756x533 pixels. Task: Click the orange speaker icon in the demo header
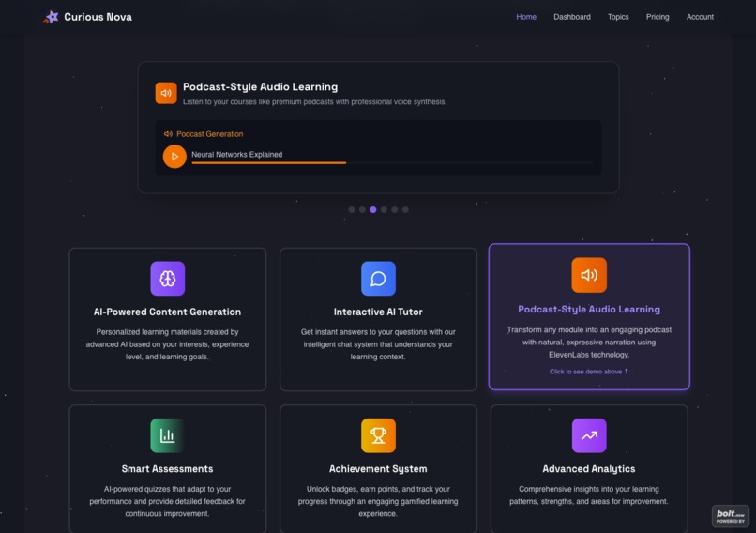pyautogui.click(x=166, y=93)
